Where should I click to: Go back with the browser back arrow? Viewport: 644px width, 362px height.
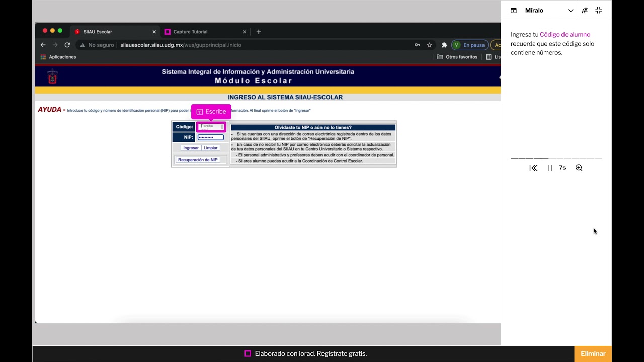point(43,45)
